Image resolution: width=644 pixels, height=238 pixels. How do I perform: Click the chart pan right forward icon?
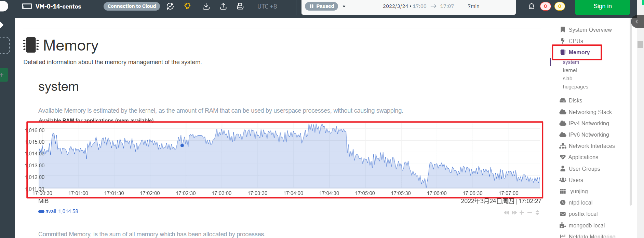[514, 213]
